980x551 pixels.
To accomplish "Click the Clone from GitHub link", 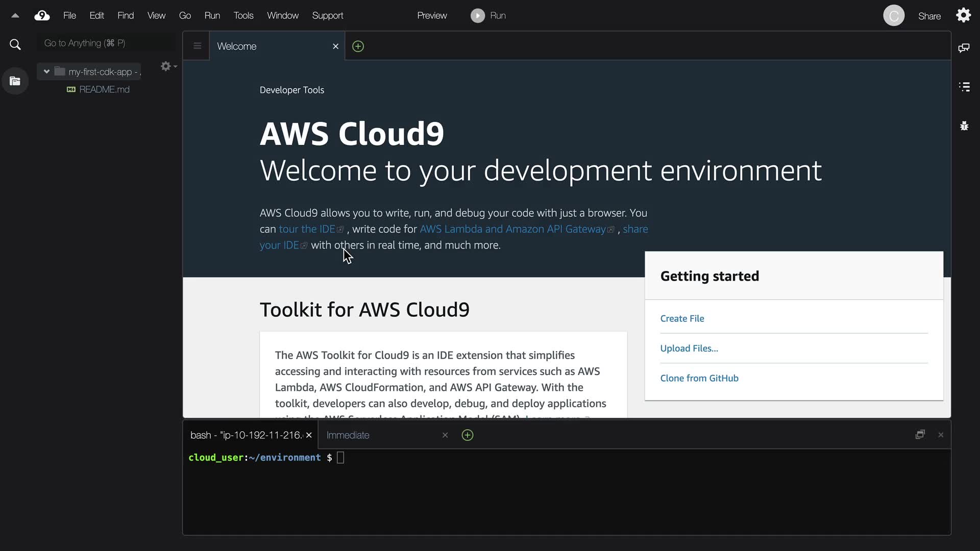I will tap(699, 378).
